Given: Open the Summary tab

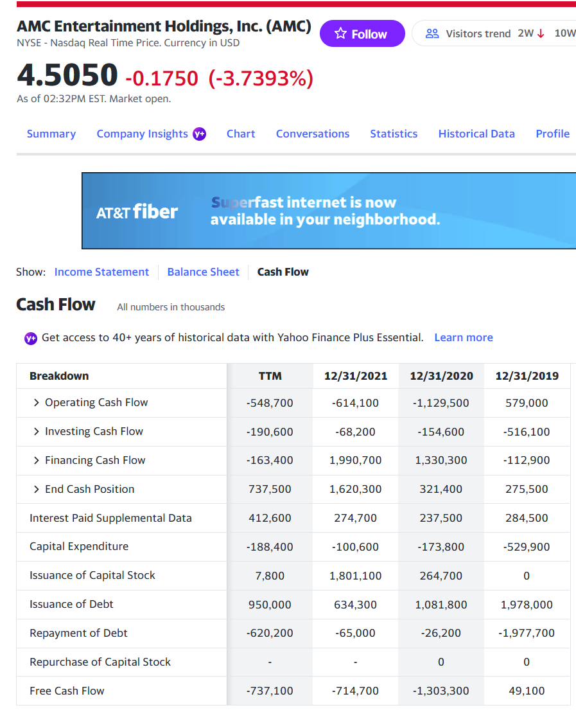Looking at the screenshot, I should pos(51,134).
